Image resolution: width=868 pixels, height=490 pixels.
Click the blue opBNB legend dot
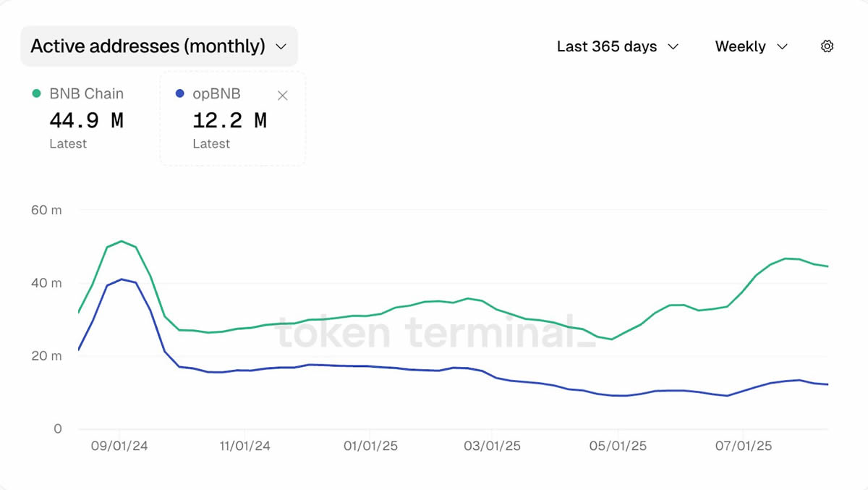[179, 93]
